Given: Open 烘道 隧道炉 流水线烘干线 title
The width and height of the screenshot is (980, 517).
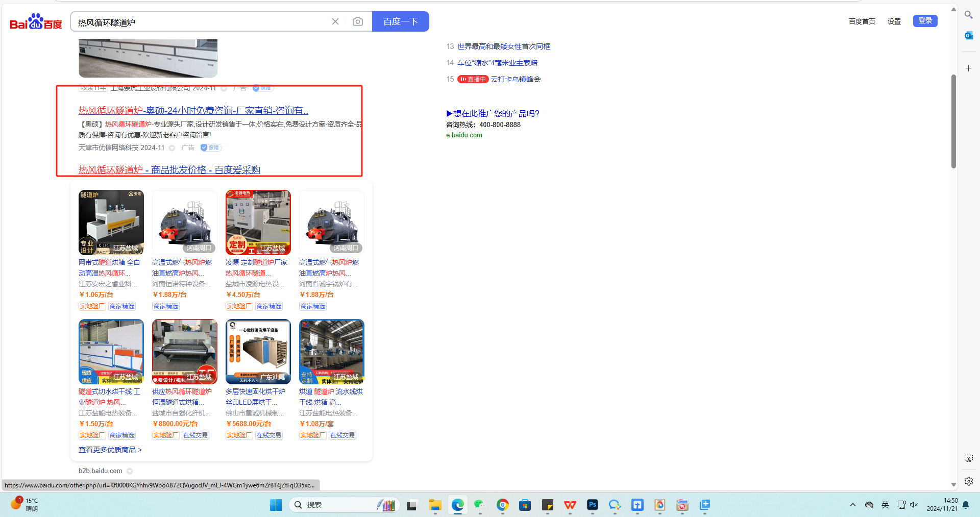Looking at the screenshot, I should (x=331, y=397).
